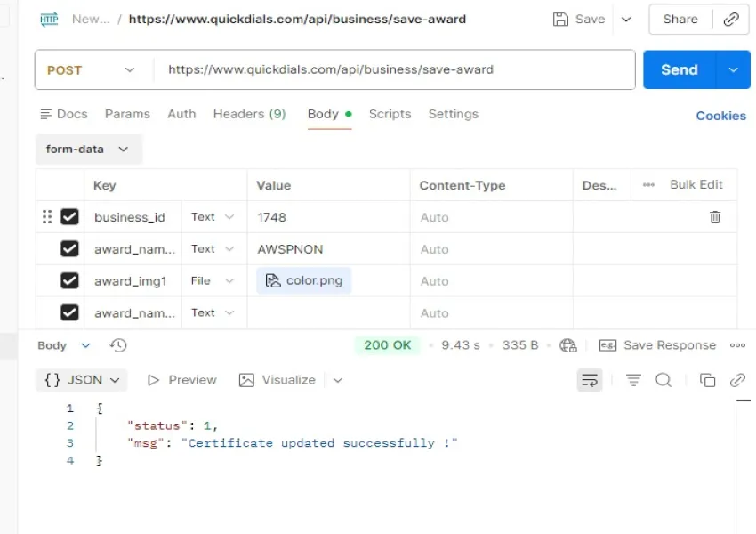
Task: Disable the award_img1 row checkbox
Action: pyautogui.click(x=69, y=280)
